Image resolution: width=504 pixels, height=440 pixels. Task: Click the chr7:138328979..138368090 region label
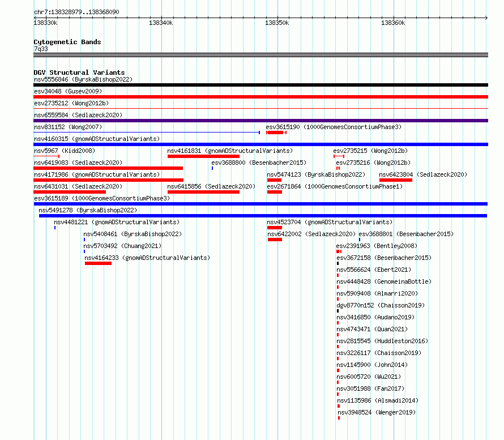tap(76, 12)
